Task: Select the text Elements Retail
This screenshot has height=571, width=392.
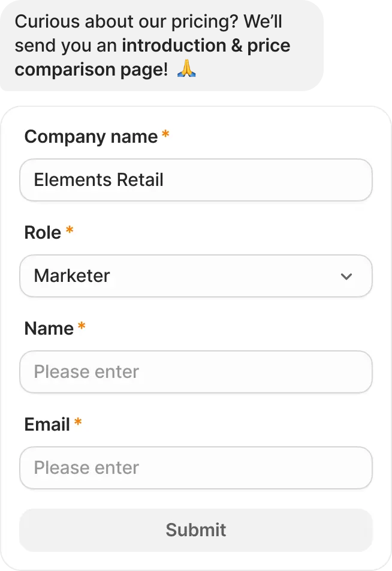Action: [99, 180]
